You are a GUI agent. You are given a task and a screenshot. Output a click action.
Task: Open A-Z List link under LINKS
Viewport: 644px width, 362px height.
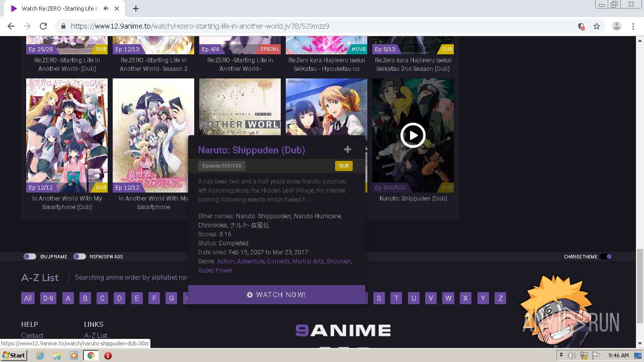(96, 335)
